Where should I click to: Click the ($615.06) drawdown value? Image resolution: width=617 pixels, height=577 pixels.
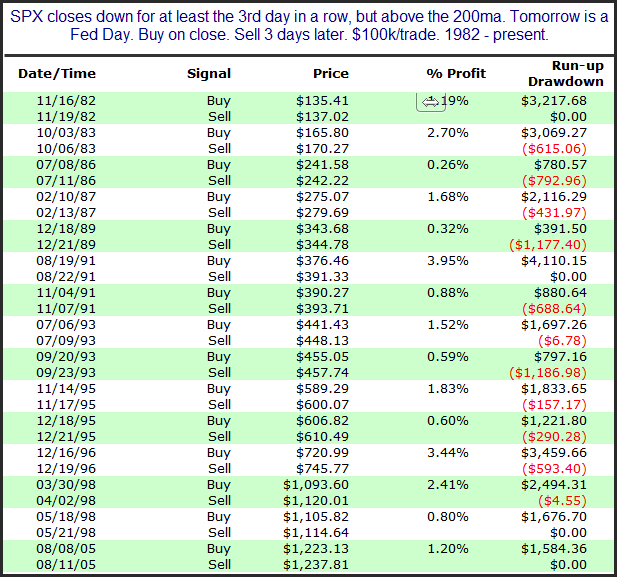(554, 149)
